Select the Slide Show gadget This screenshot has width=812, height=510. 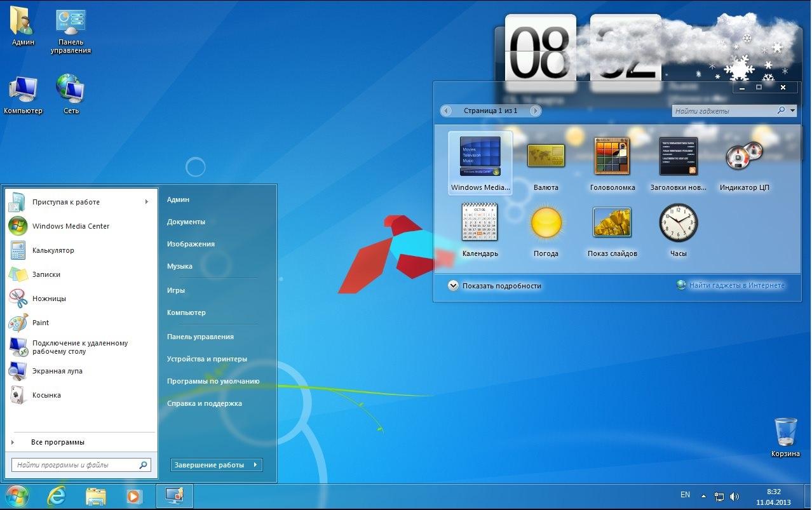coord(612,222)
